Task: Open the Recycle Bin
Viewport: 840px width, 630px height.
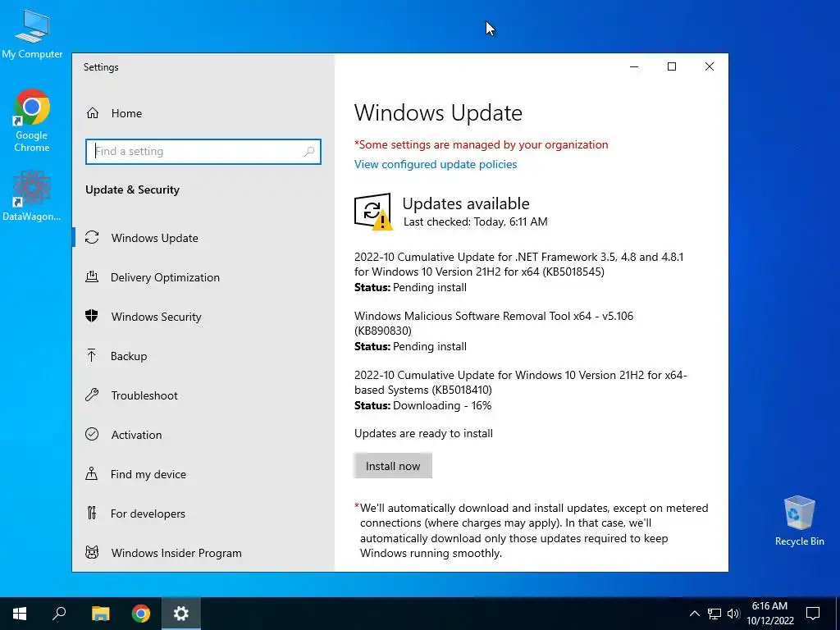Action: (799, 521)
